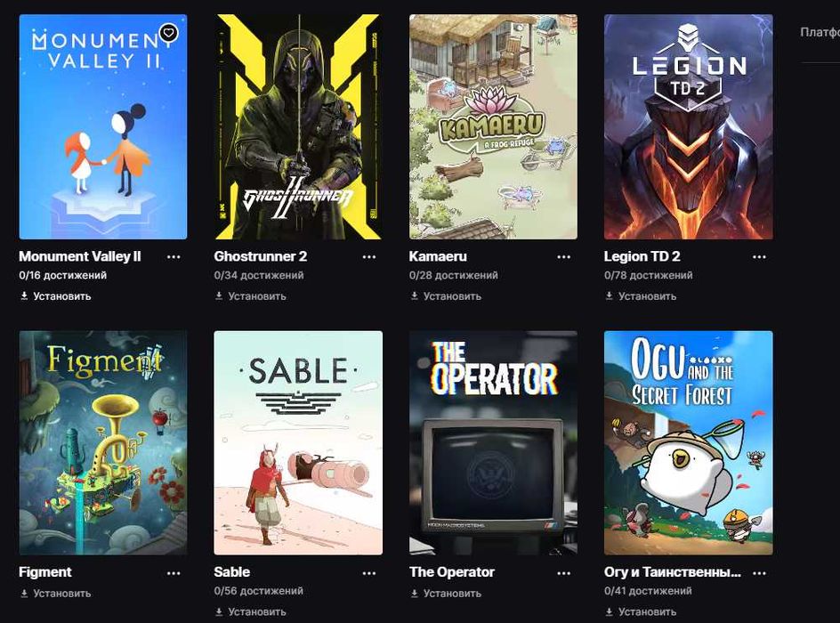The image size is (840, 623).
Task: Click the download icon under Kamaeru
Action: click(414, 295)
